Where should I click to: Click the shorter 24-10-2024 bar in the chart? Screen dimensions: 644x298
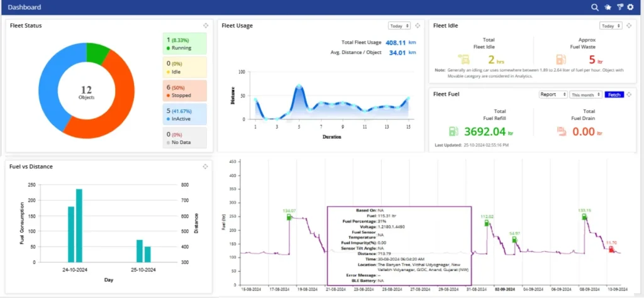[71, 234]
